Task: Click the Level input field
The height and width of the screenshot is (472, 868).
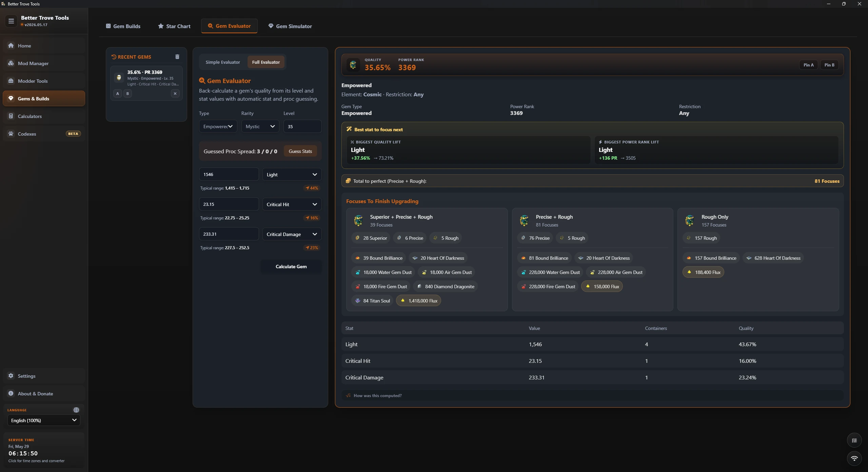Action: pyautogui.click(x=302, y=126)
